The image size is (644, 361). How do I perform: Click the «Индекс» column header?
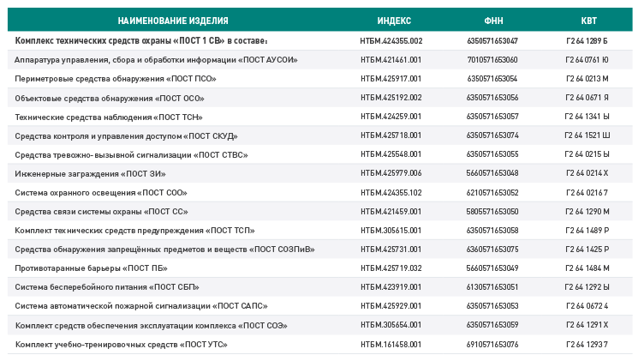point(393,21)
